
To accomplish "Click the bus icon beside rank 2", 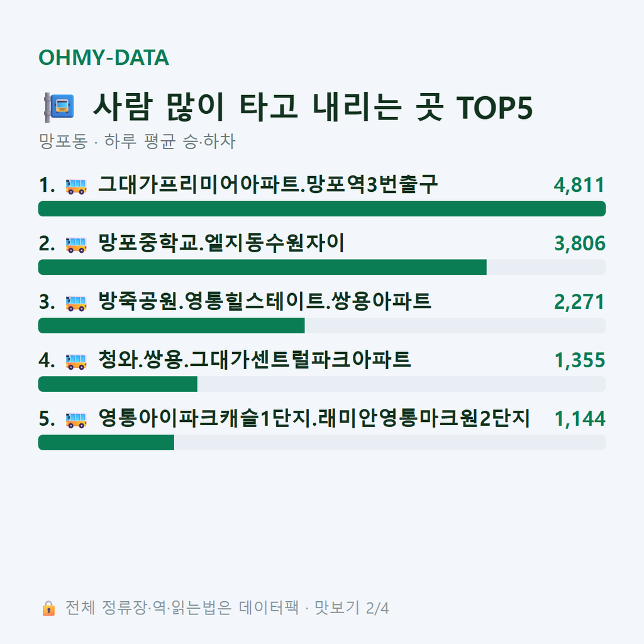I will click(x=76, y=245).
